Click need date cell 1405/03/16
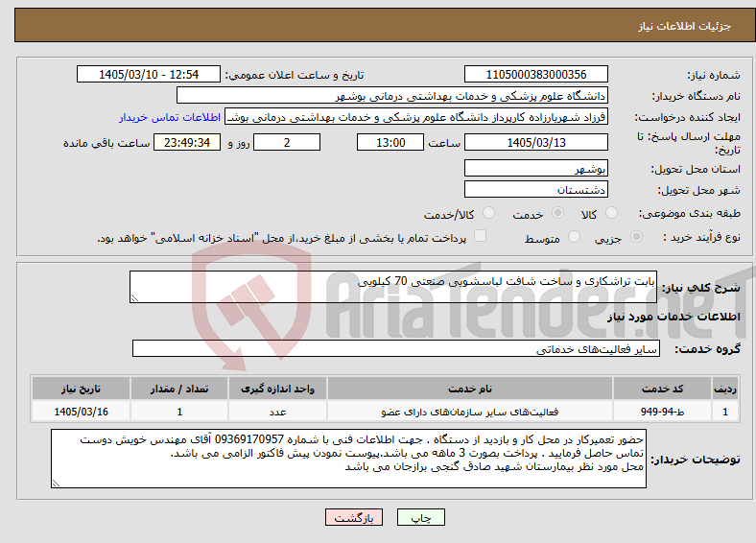Viewport: 756px width, 543px height. point(81,412)
